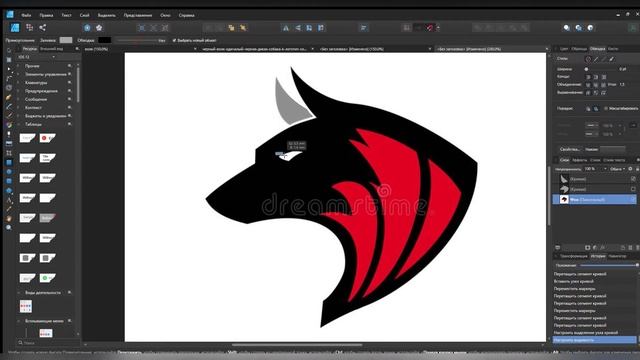Click the flip vertical toolbar icon

[x=298, y=28]
